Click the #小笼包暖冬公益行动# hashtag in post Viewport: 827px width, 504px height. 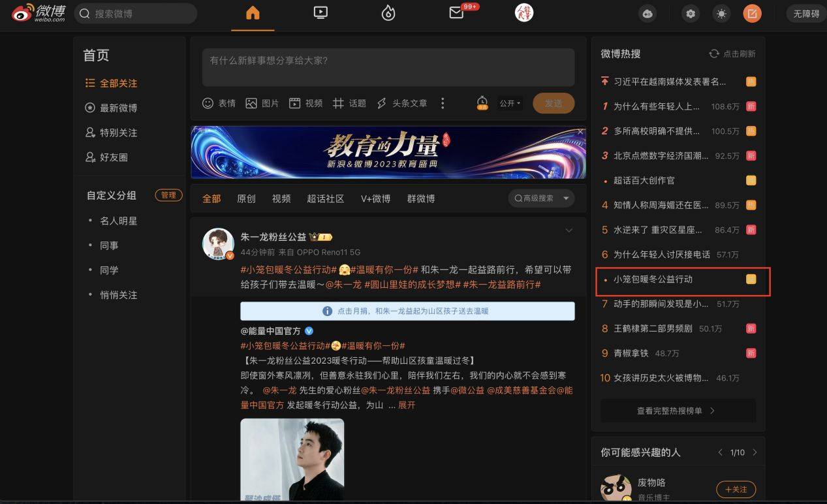click(289, 270)
